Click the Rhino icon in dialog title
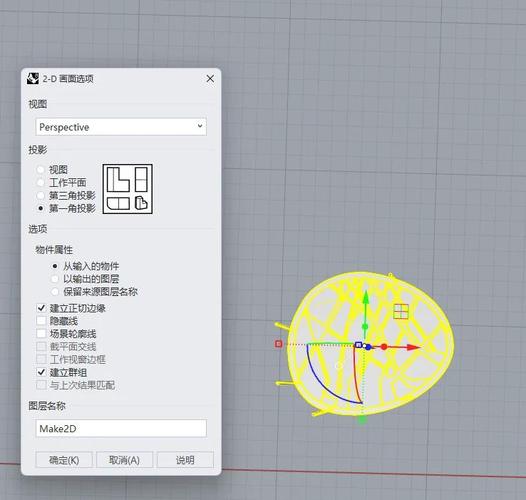 (x=33, y=79)
